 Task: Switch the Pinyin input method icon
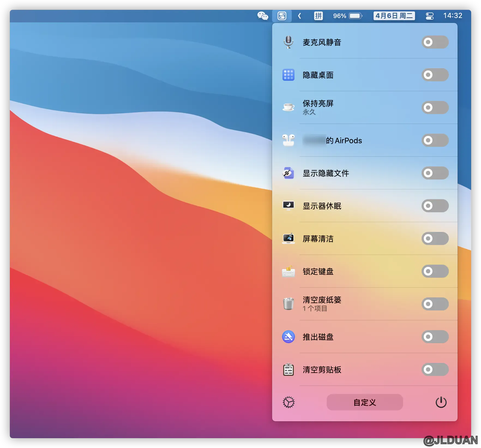(318, 16)
